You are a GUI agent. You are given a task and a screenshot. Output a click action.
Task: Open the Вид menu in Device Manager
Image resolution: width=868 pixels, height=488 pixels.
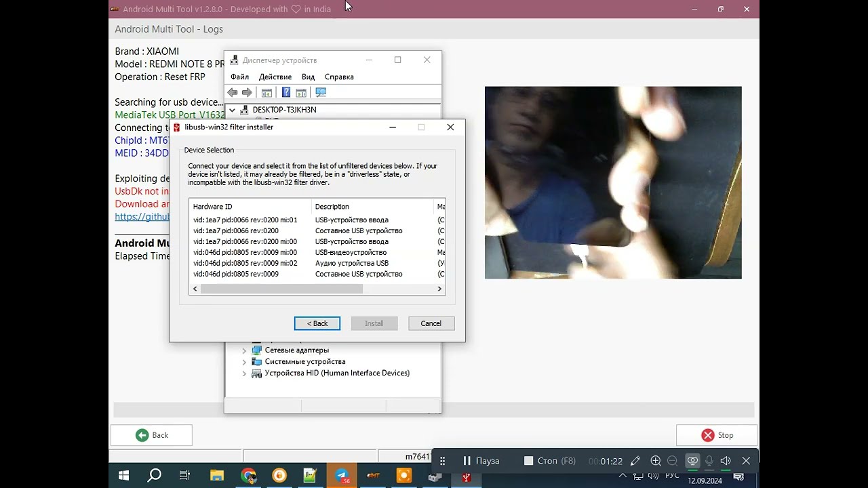308,77
